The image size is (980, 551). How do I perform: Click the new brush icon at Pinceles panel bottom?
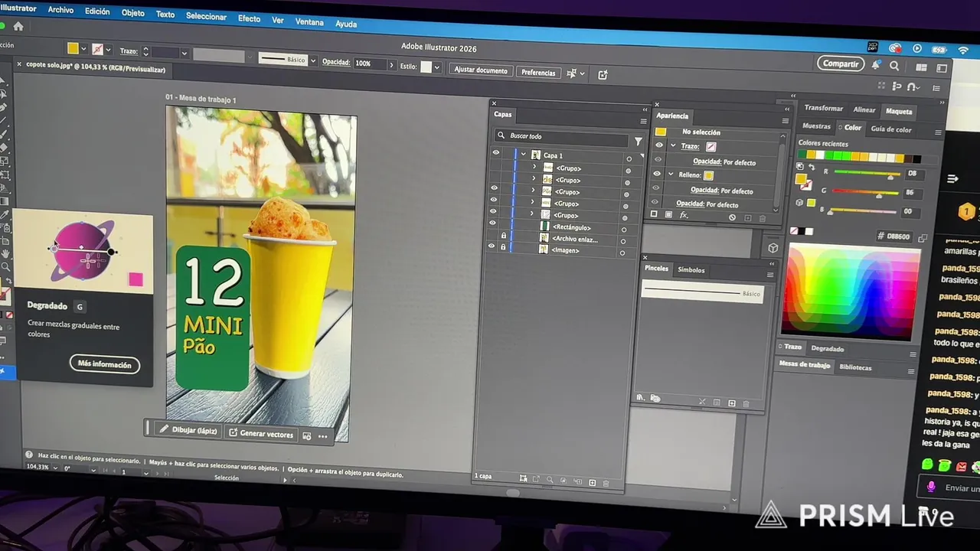click(x=731, y=403)
